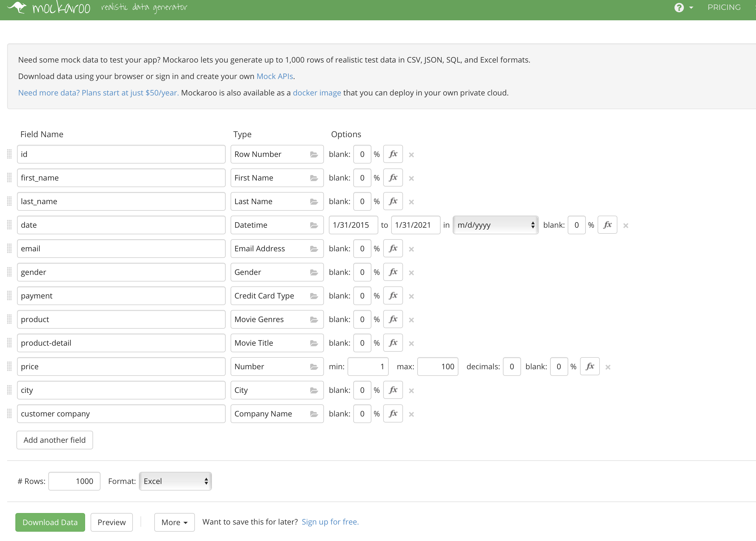Grab drag handle of customer company row
Viewport: 756px width, 541px height.
tap(9, 414)
